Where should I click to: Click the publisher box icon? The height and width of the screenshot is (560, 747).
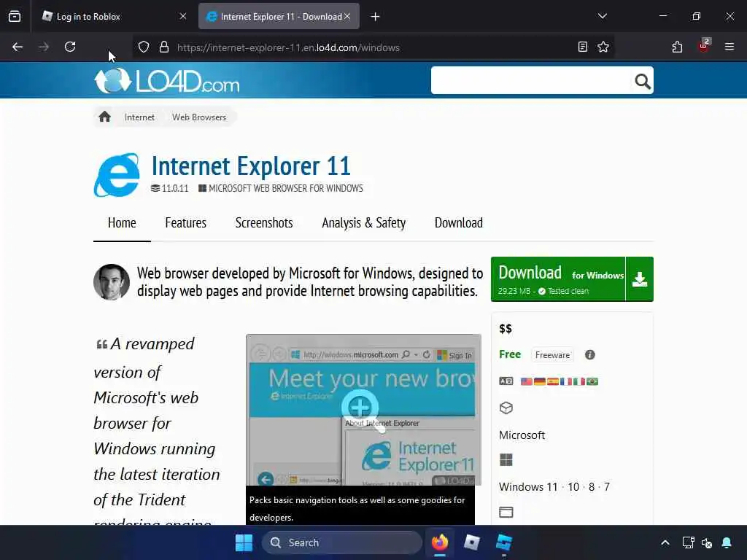506,408
